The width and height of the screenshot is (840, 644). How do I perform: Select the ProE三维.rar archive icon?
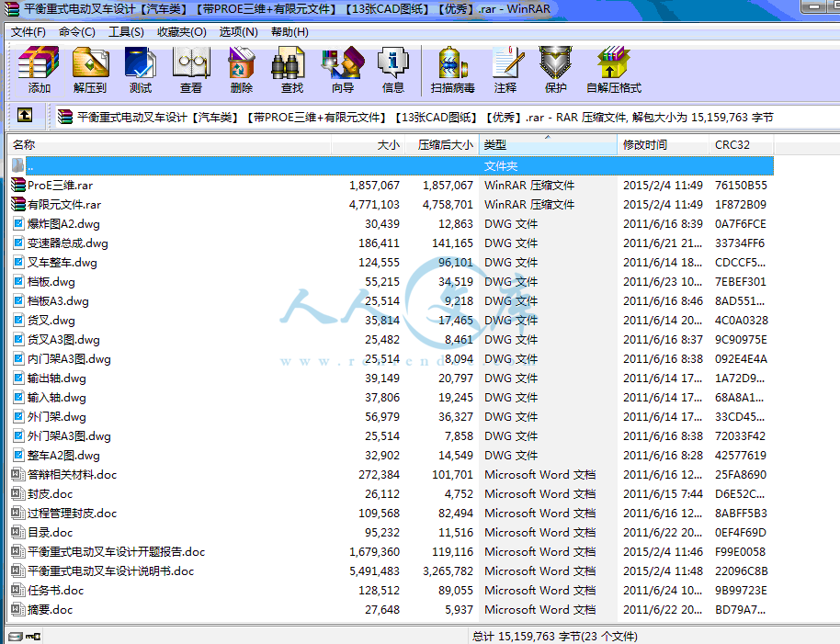18,186
